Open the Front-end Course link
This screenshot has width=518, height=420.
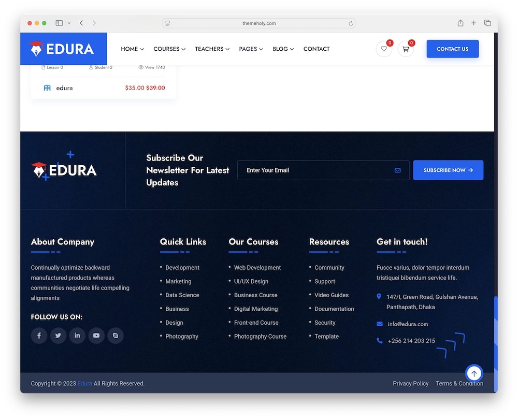point(256,323)
